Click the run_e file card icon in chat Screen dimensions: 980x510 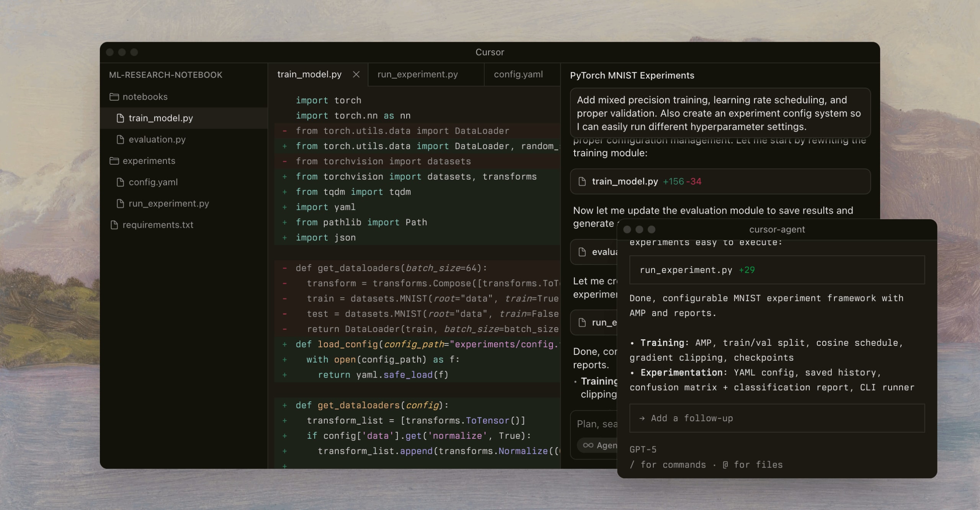(582, 323)
